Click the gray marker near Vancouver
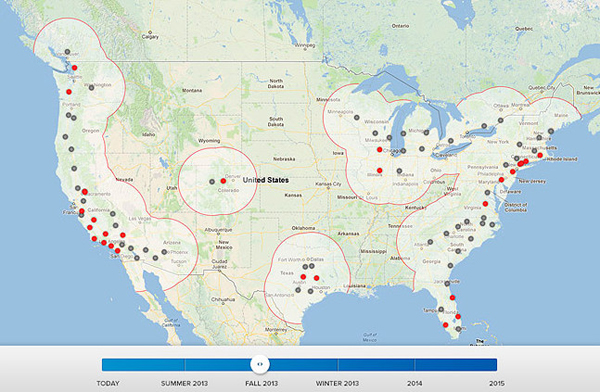 click(x=67, y=52)
